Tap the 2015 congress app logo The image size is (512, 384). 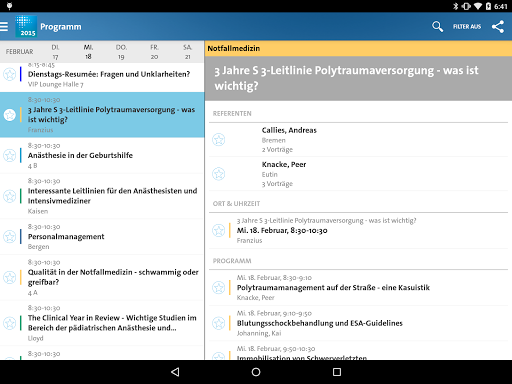tap(26, 26)
